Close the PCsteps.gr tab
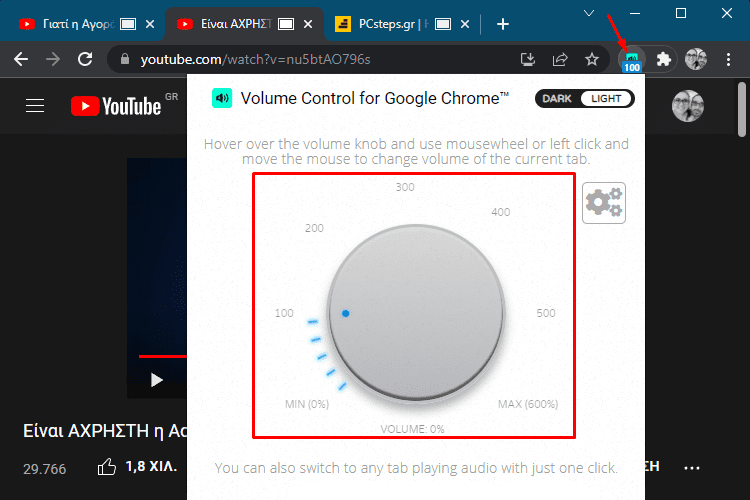Viewport: 750px width, 500px height. [x=464, y=24]
